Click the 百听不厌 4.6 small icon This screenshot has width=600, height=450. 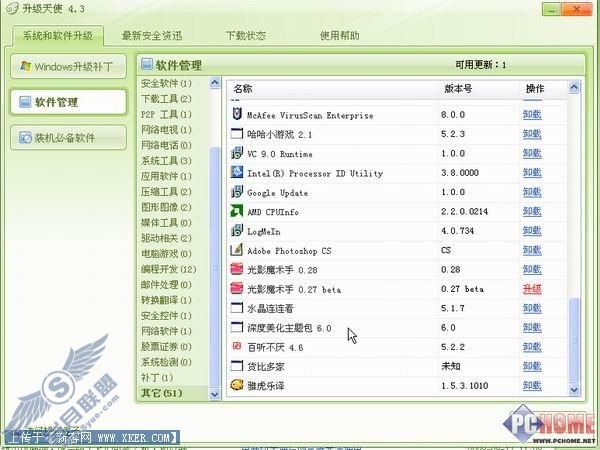point(237,346)
